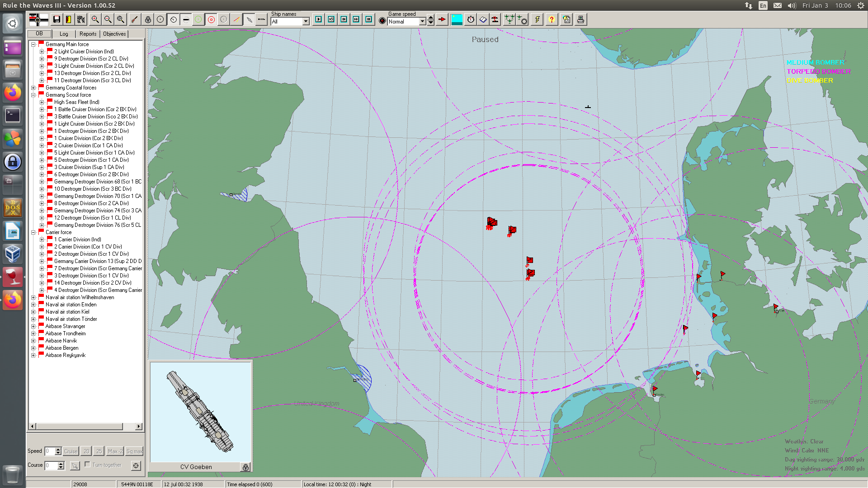This screenshot has width=868, height=488.
Task: Toggle the black range circle button
Action: pyautogui.click(x=160, y=19)
